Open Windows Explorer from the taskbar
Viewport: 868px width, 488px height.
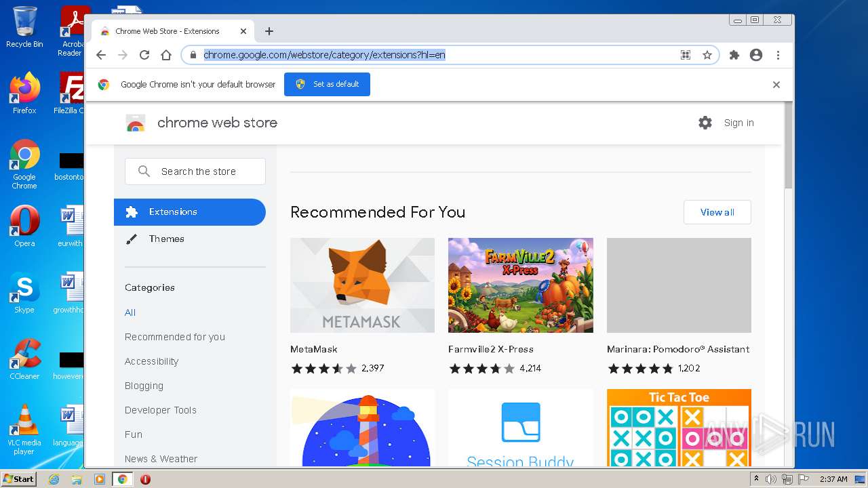click(77, 479)
